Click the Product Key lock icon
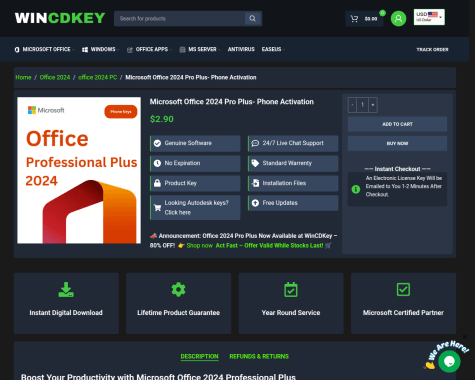 click(157, 183)
